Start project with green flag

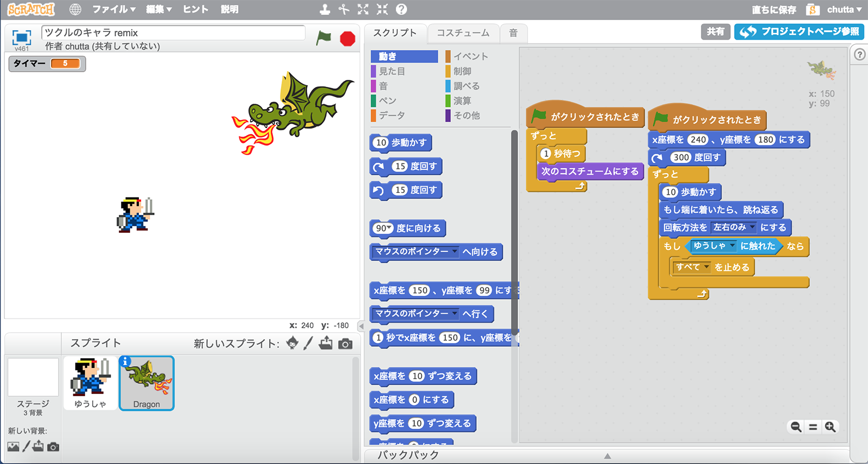click(x=324, y=38)
